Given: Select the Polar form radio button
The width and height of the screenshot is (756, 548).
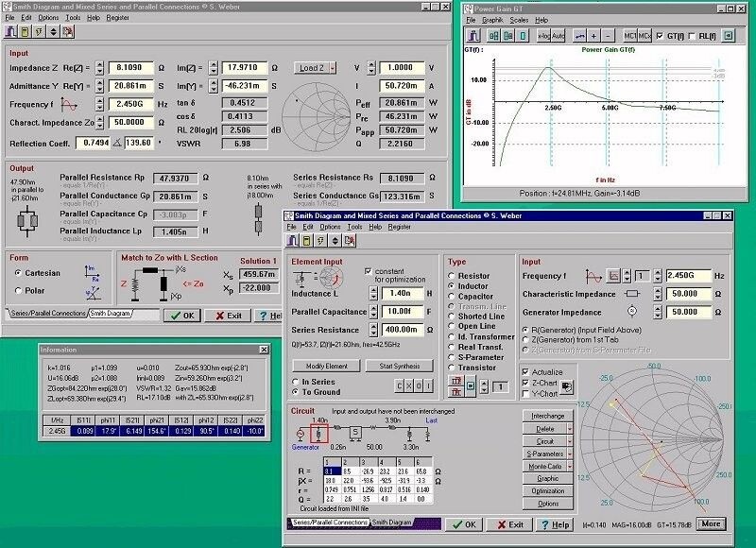Looking at the screenshot, I should point(18,291).
